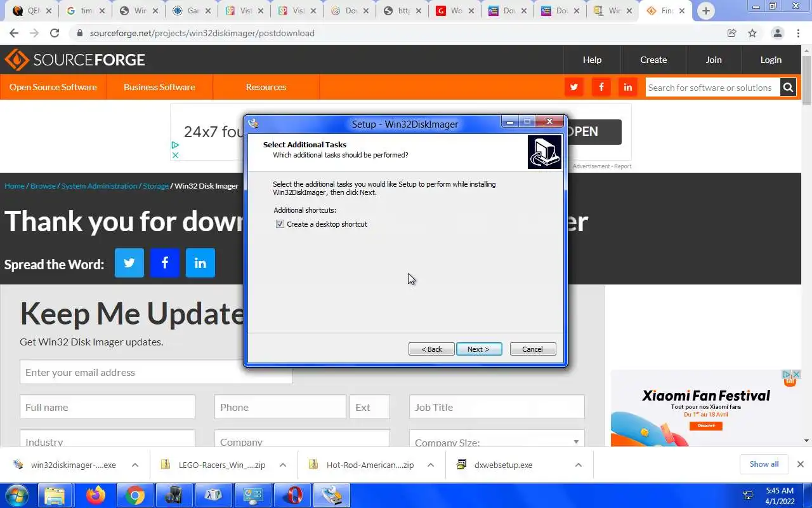Open Firefox from the taskbar
This screenshot has height=508, width=812.
click(x=96, y=495)
